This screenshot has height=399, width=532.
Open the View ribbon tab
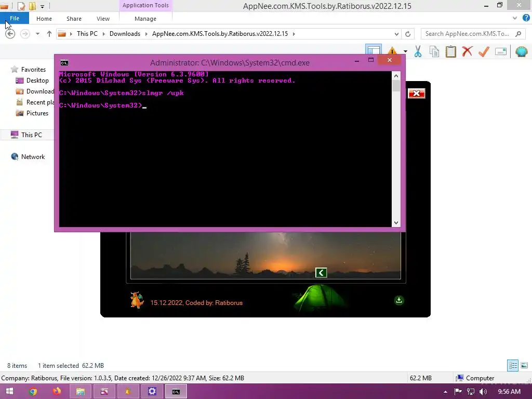pyautogui.click(x=103, y=19)
